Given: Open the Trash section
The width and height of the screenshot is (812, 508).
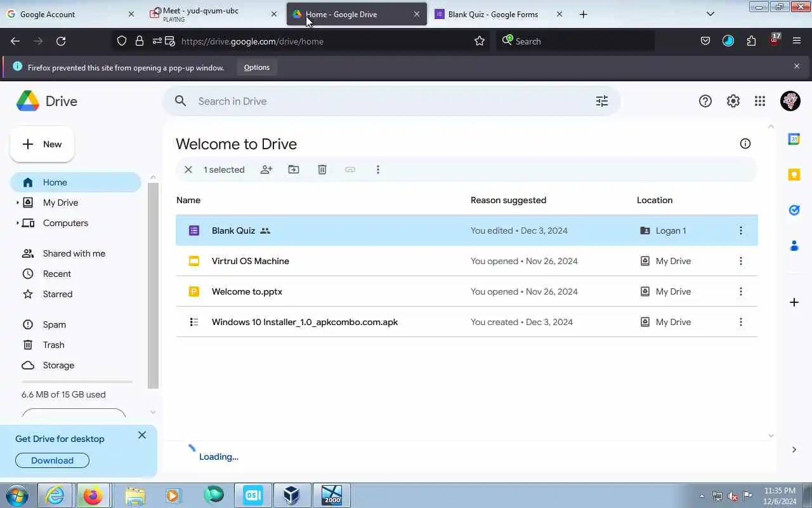Looking at the screenshot, I should coord(54,345).
